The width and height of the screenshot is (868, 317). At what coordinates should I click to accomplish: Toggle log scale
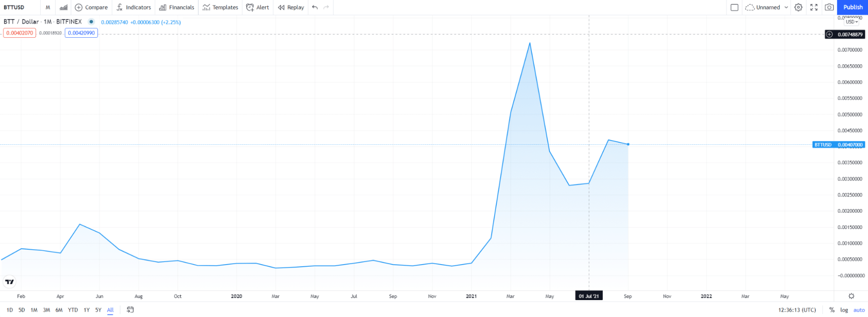[x=844, y=310]
